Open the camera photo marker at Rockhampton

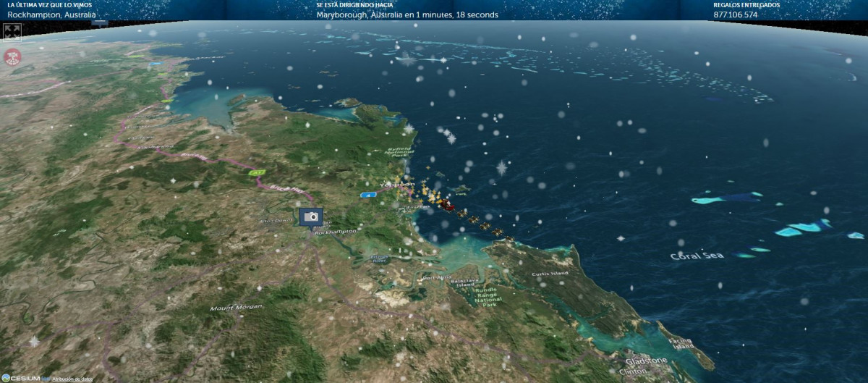click(x=312, y=217)
